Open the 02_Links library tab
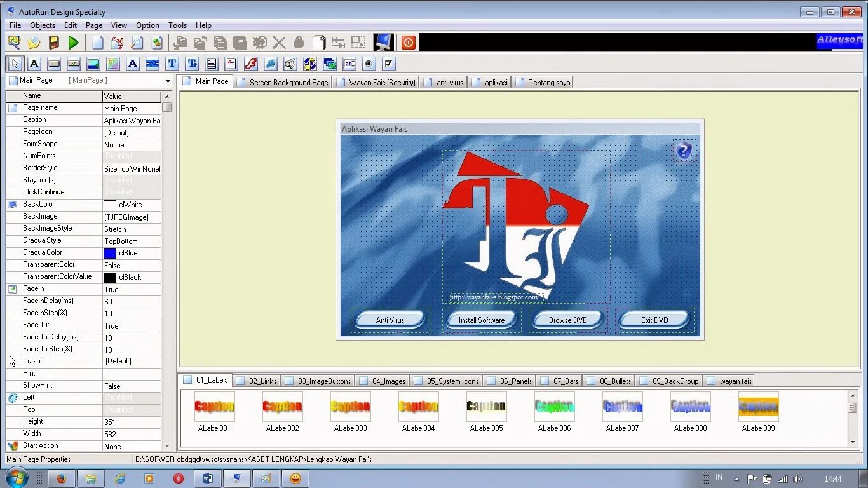Image resolution: width=868 pixels, height=488 pixels. click(x=257, y=381)
